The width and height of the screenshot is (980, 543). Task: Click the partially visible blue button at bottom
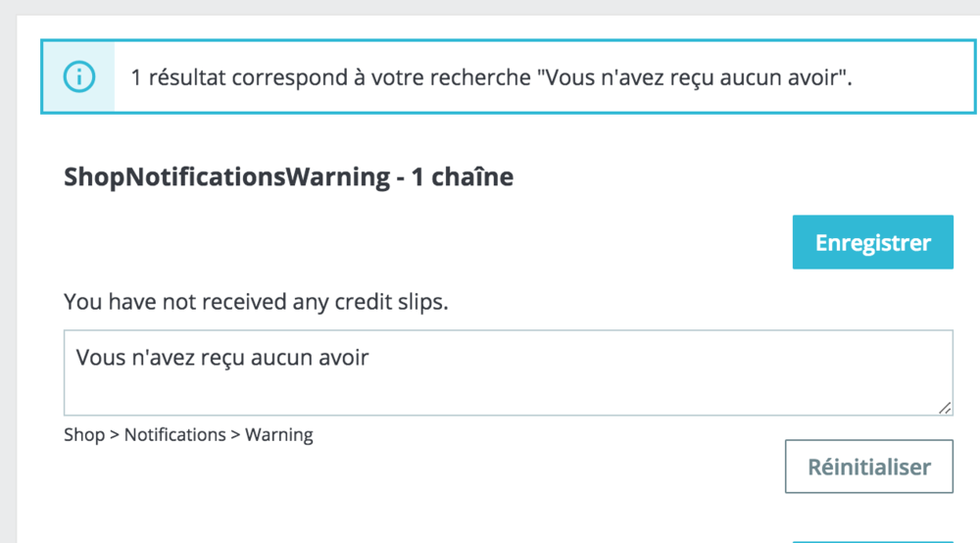(872, 539)
